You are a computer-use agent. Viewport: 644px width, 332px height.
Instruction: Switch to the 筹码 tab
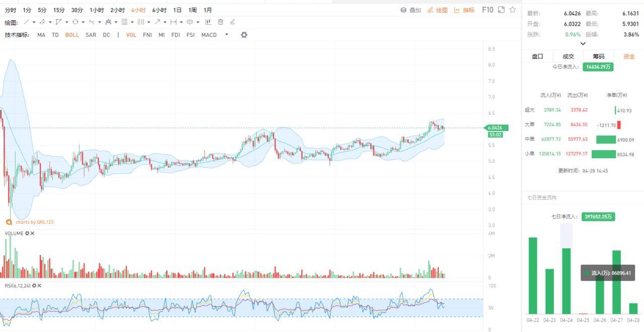pyautogui.click(x=598, y=56)
